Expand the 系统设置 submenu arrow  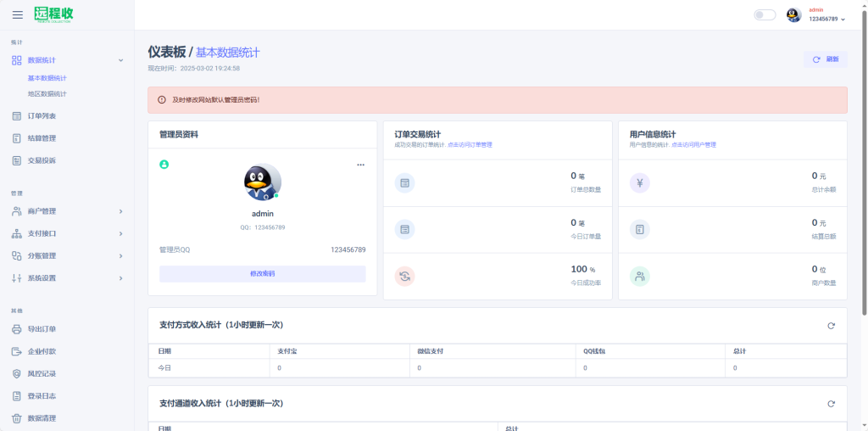pyautogui.click(x=120, y=278)
